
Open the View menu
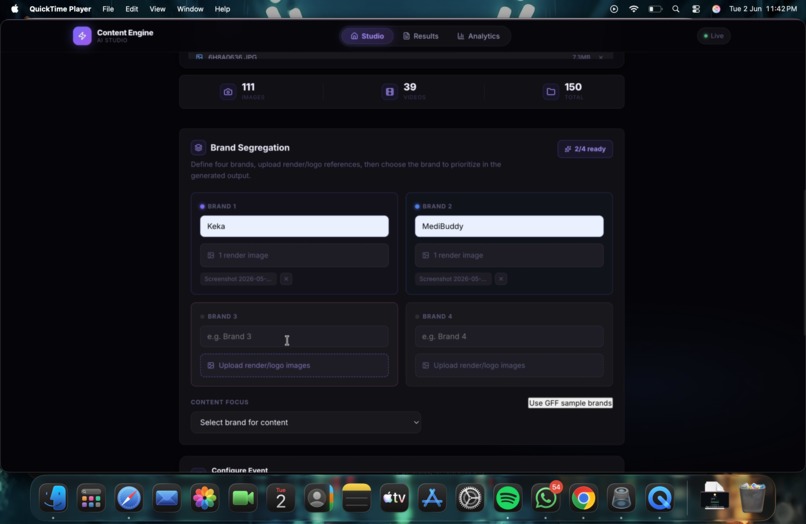click(x=157, y=9)
